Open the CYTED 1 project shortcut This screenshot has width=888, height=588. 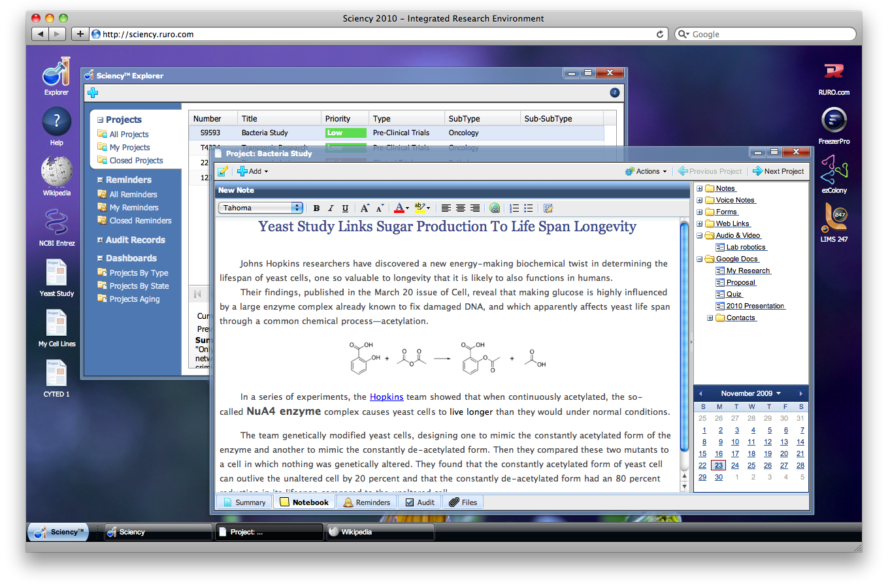pos(57,378)
